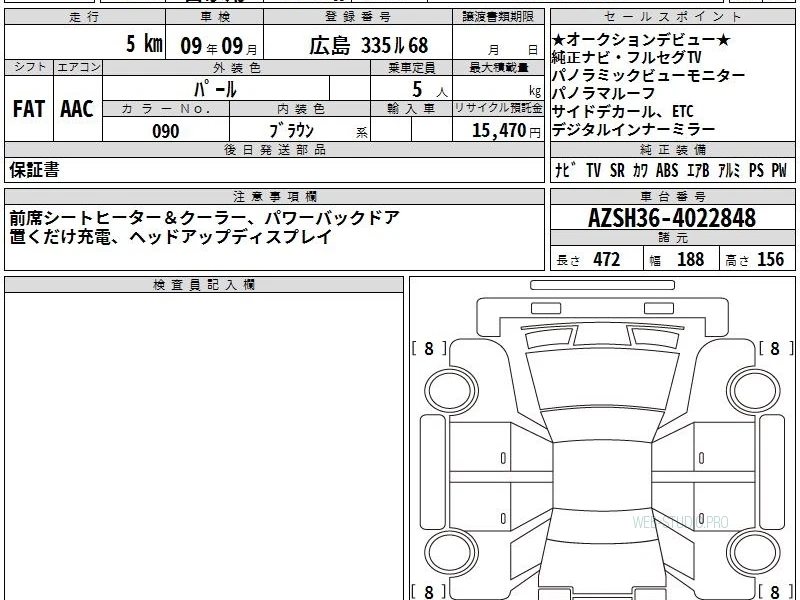The image size is (800, 600).
Task: Click the length value 472
Action: (607, 259)
